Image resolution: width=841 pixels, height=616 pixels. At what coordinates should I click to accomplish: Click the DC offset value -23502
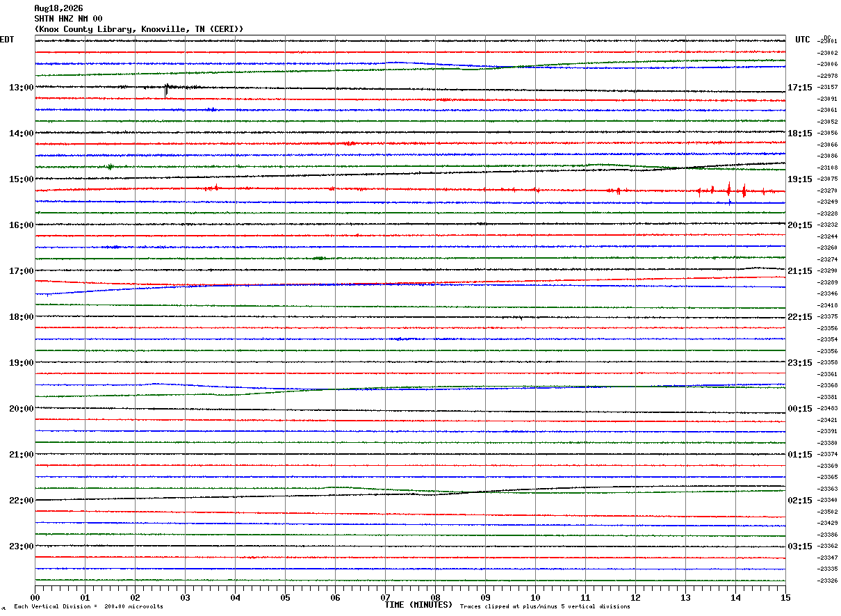click(x=828, y=512)
